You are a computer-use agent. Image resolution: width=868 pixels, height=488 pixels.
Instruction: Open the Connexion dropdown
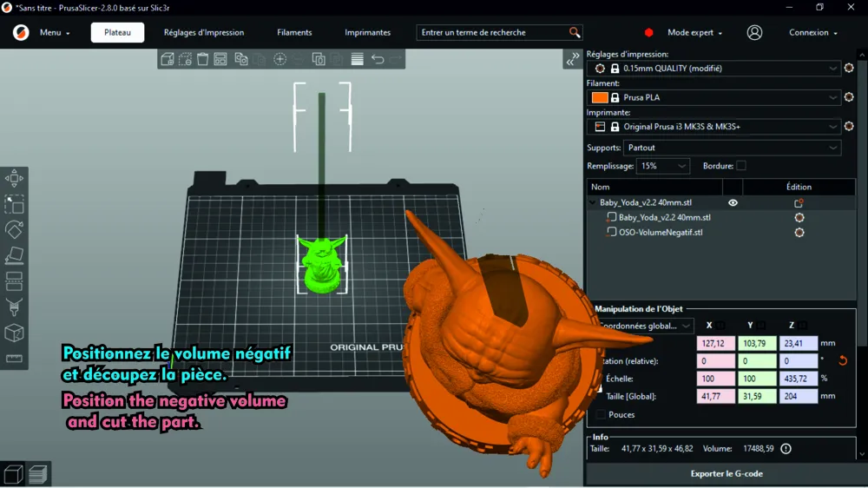812,33
